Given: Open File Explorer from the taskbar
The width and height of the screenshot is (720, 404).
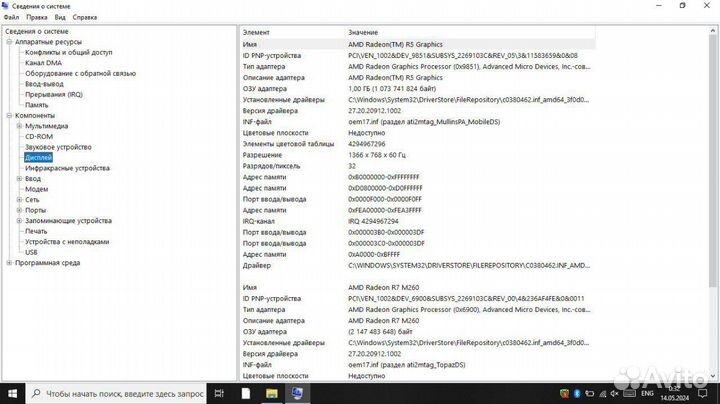Looking at the screenshot, I should pyautogui.click(x=271, y=393).
